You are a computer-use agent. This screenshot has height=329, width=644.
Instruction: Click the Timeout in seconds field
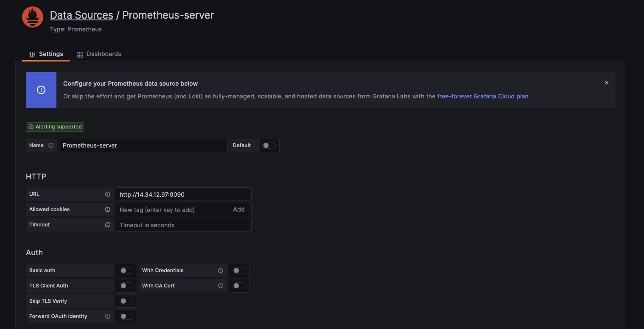184,225
